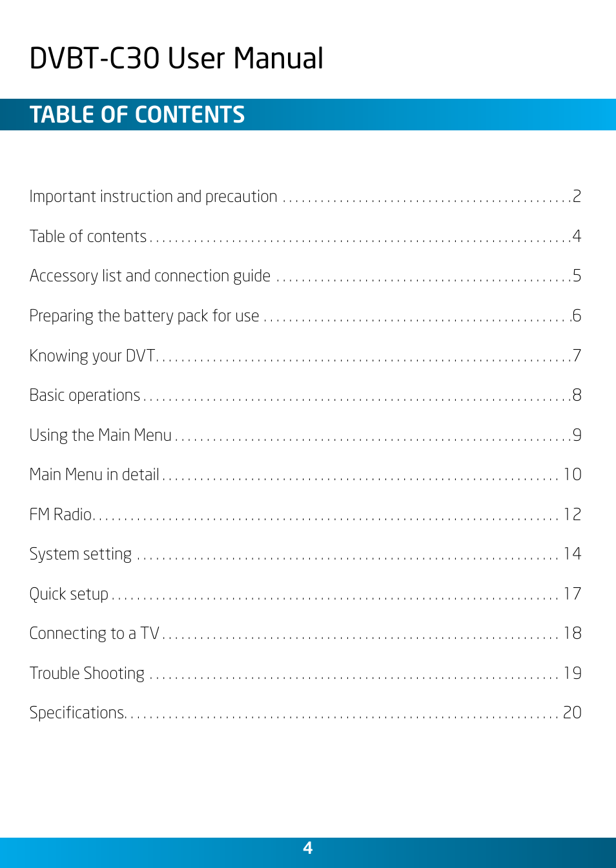Open the Specifications entry
Image resolution: width=616 pixels, height=868 pixels.
[77, 712]
